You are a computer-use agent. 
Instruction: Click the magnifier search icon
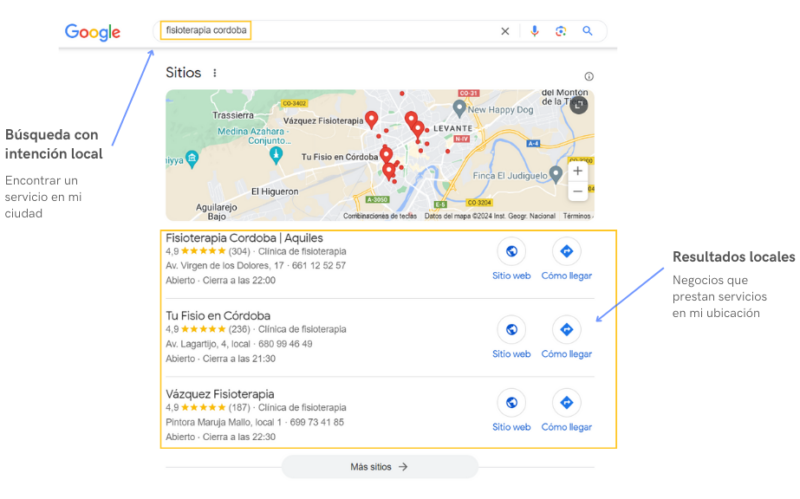click(x=588, y=31)
